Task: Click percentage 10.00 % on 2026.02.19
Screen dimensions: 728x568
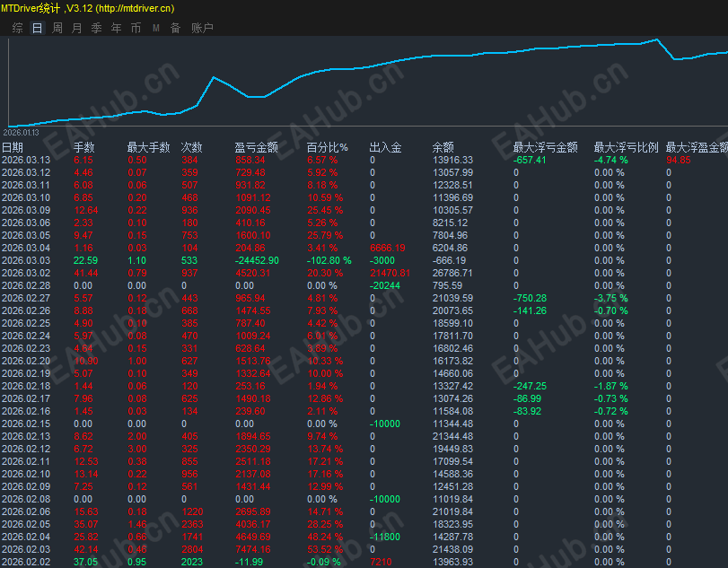Action: [x=325, y=373]
